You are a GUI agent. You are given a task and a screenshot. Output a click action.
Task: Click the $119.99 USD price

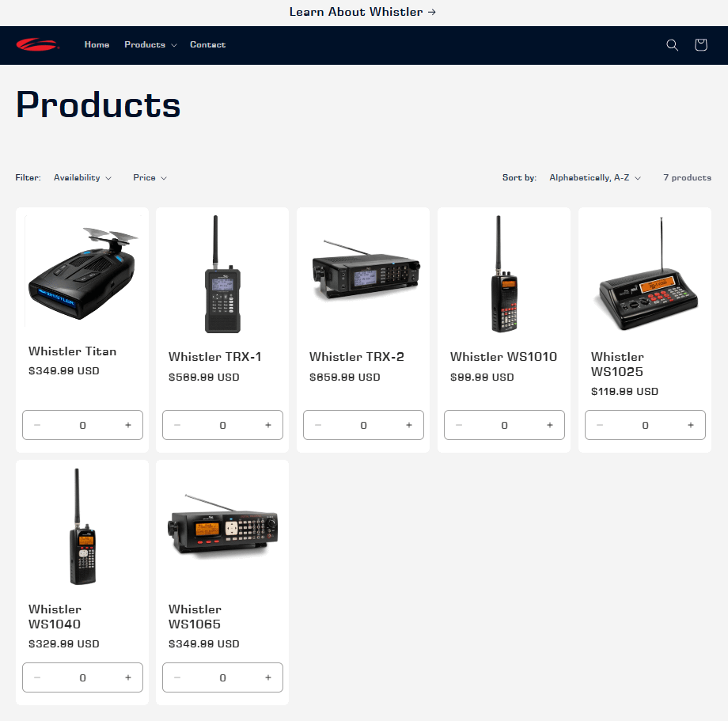(x=624, y=392)
